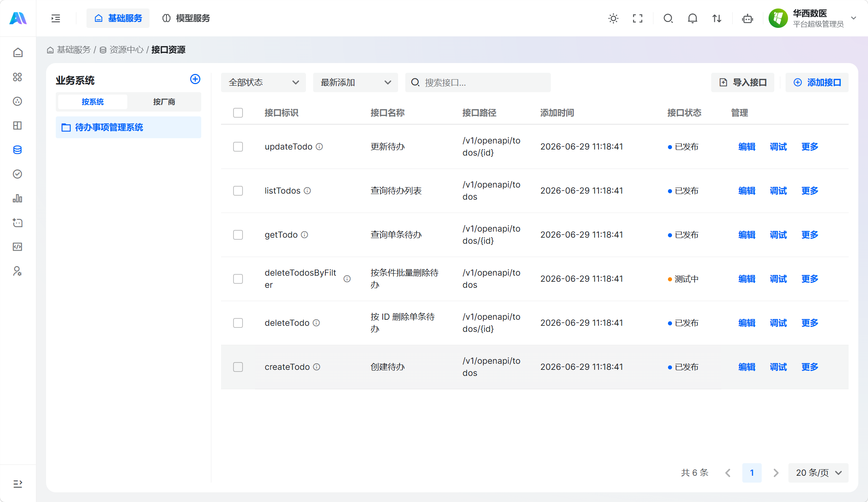Check the createTodo row checkbox
Screen dimensions: 868x502
click(x=238, y=367)
